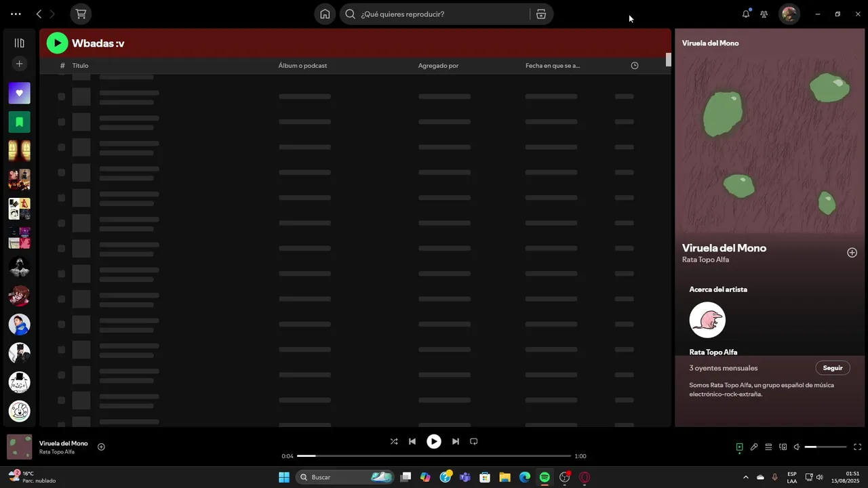The height and width of the screenshot is (488, 868).
Task: Adjust the Spotify volume slider
Action: click(825, 447)
